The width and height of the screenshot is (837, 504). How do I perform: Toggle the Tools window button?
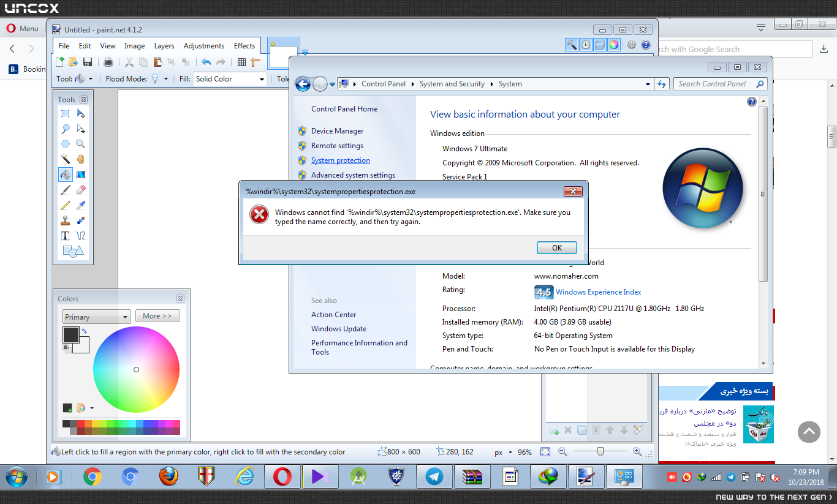tap(572, 45)
